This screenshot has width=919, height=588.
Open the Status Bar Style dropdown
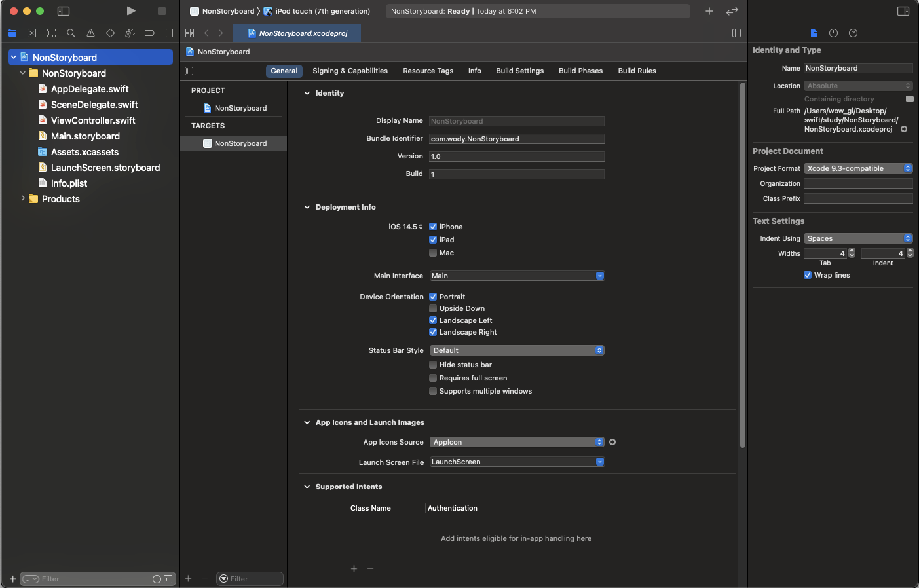click(x=517, y=350)
